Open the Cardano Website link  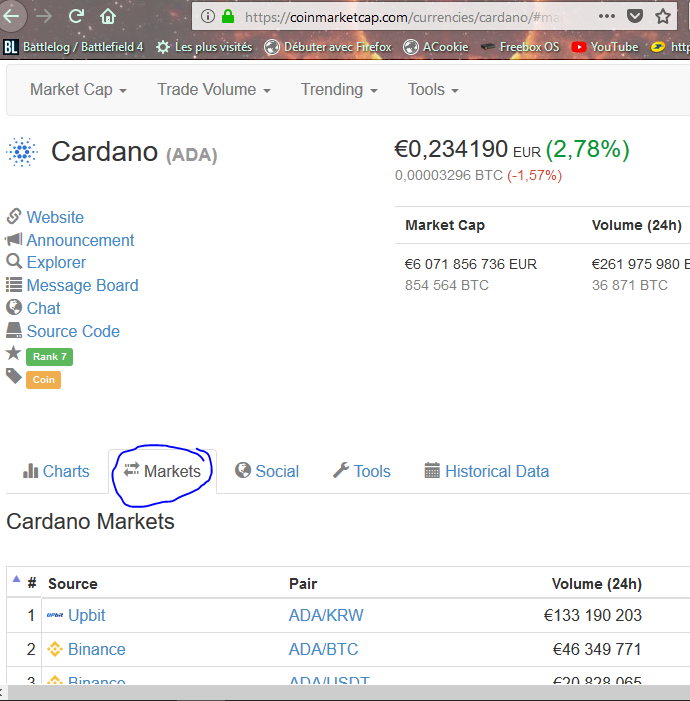point(55,217)
